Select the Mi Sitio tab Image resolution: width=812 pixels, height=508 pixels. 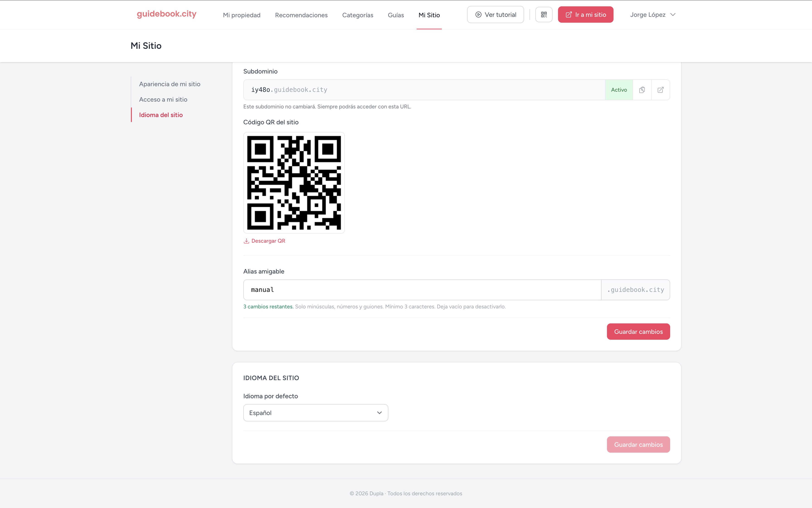[x=429, y=15]
